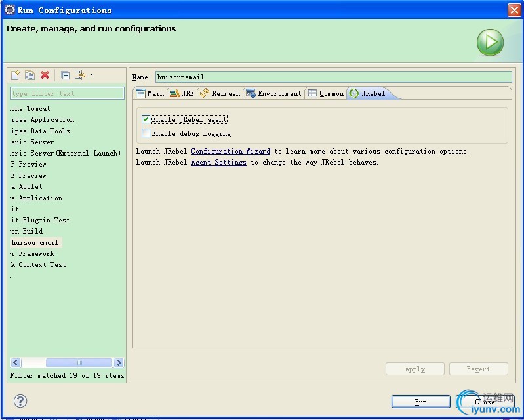Open the Environment tab
Screen dimensions: 524x420
[273, 93]
